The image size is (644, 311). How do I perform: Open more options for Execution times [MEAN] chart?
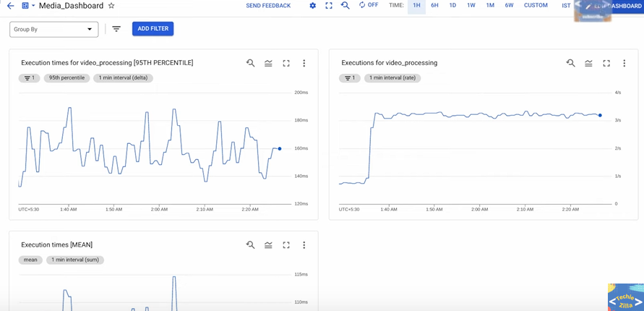pos(304,245)
